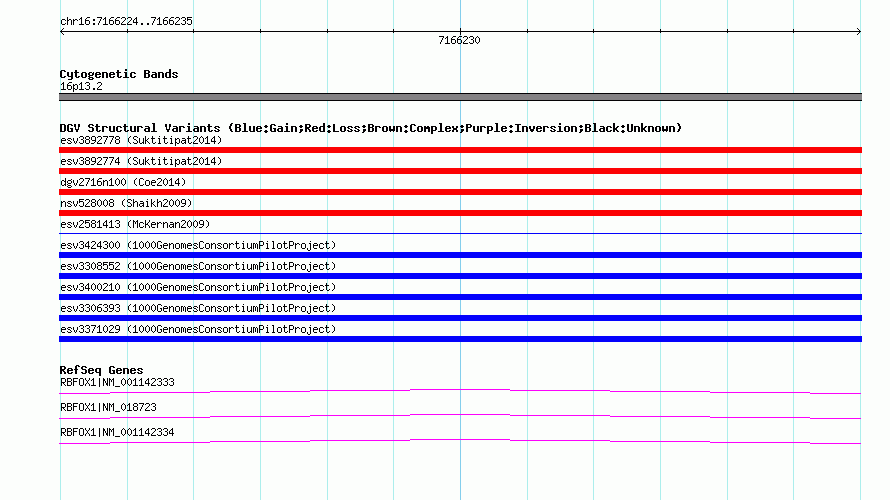This screenshot has width=890, height=500.
Task: Click the blue gain bar under esv3306393
Action: click(460, 318)
